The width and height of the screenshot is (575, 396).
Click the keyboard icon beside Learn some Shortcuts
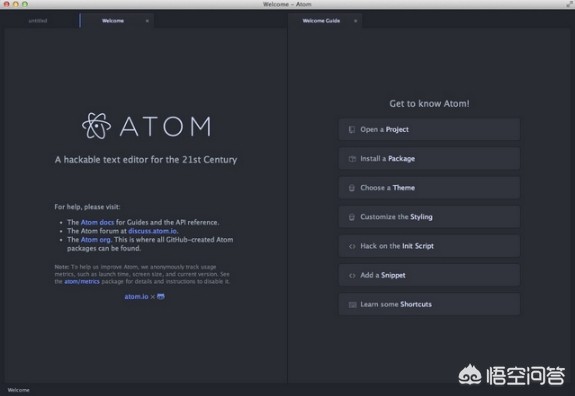tap(352, 305)
